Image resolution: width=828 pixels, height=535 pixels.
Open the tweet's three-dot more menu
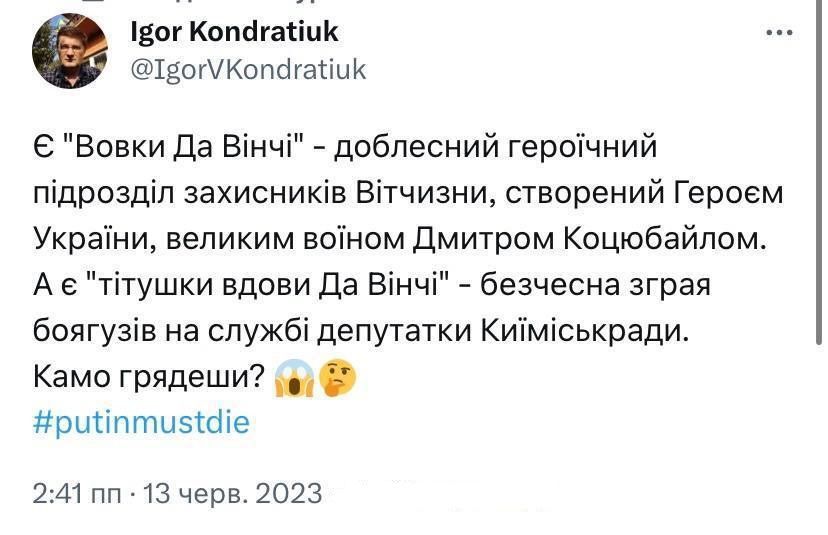(778, 32)
